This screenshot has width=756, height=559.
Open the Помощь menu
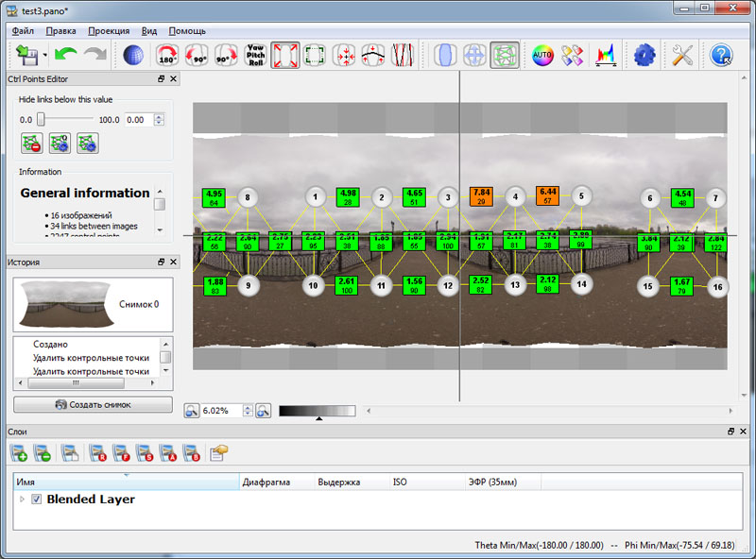[x=187, y=31]
